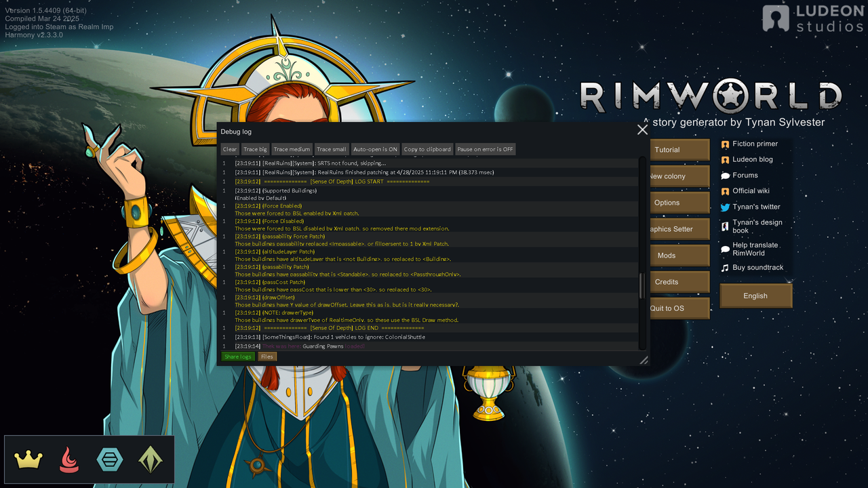Click the Share logs button
868x488 pixels.
238,357
